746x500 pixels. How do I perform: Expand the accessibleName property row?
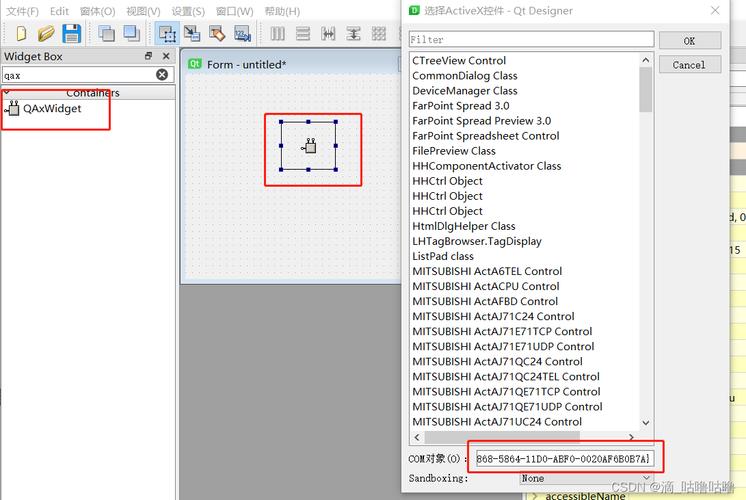point(534,495)
